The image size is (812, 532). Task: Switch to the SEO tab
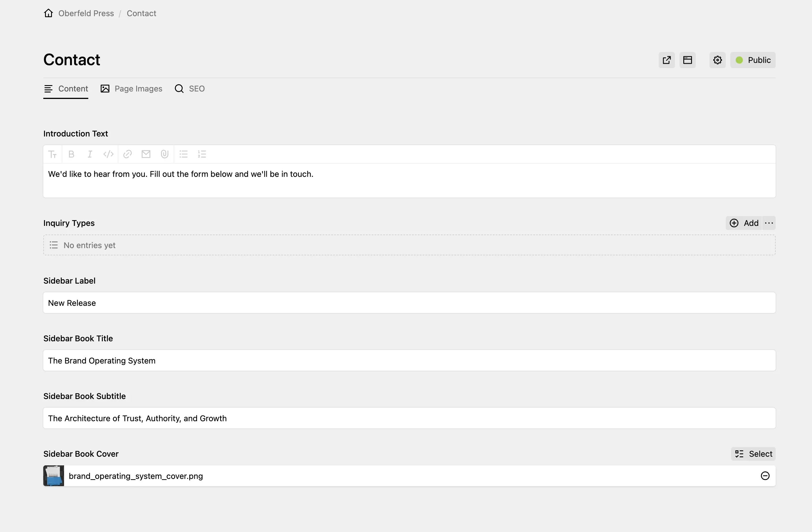[x=190, y=89]
